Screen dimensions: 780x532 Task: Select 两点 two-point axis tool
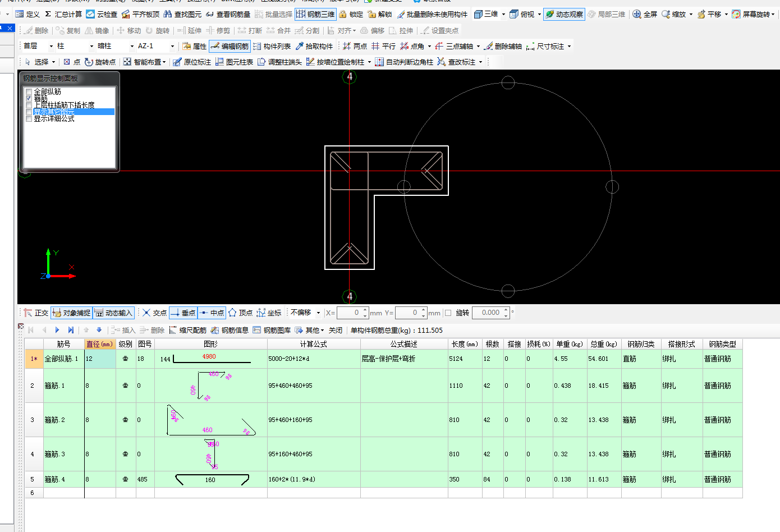(355, 46)
